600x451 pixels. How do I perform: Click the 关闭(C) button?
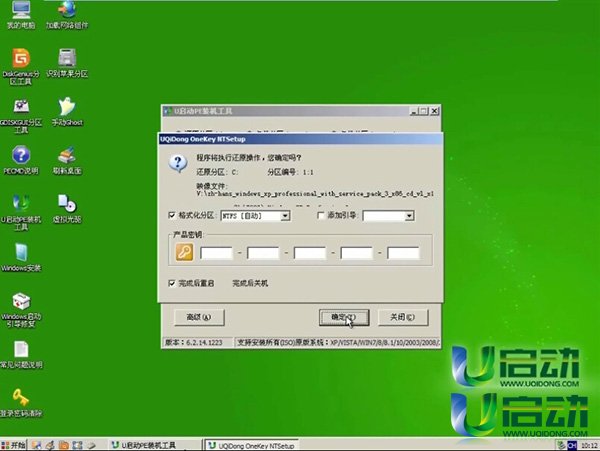[403, 317]
